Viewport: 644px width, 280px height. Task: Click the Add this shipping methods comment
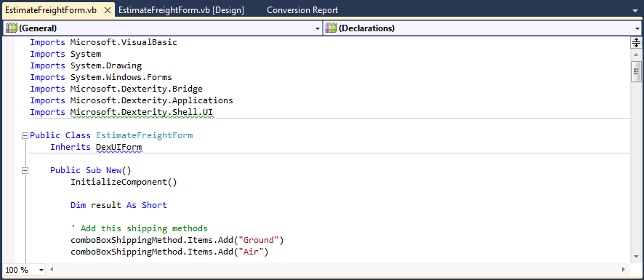point(139,228)
